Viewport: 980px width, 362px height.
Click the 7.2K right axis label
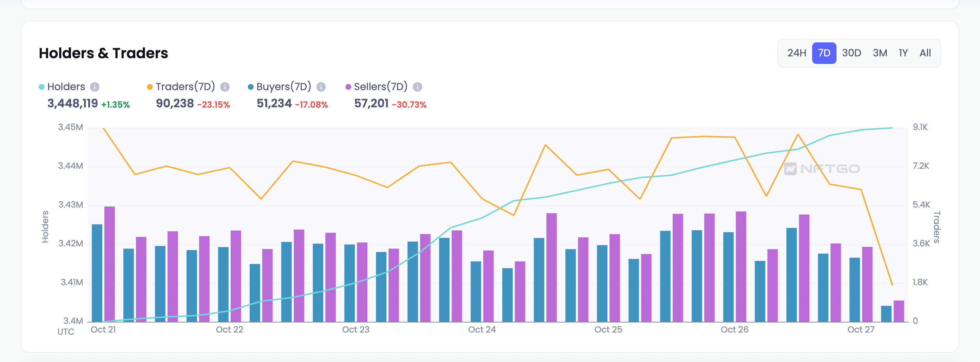click(x=921, y=166)
